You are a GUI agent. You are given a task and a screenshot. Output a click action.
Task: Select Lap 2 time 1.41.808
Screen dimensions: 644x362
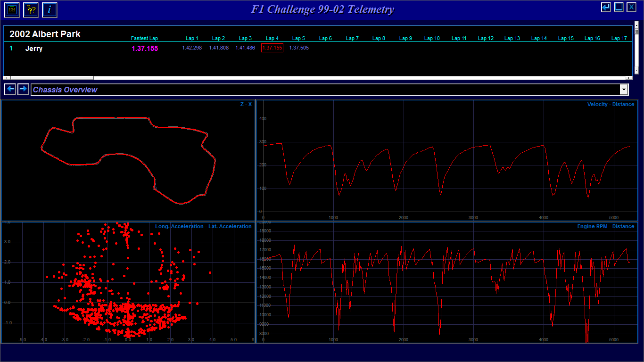pos(219,48)
